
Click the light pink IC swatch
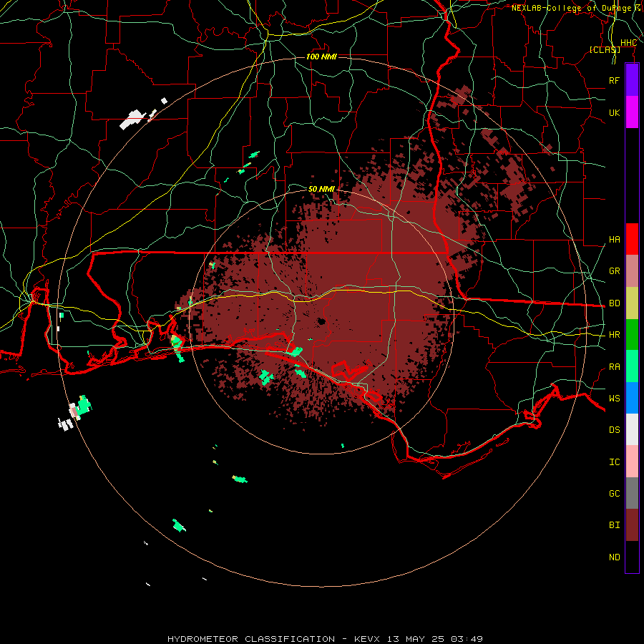(632, 462)
